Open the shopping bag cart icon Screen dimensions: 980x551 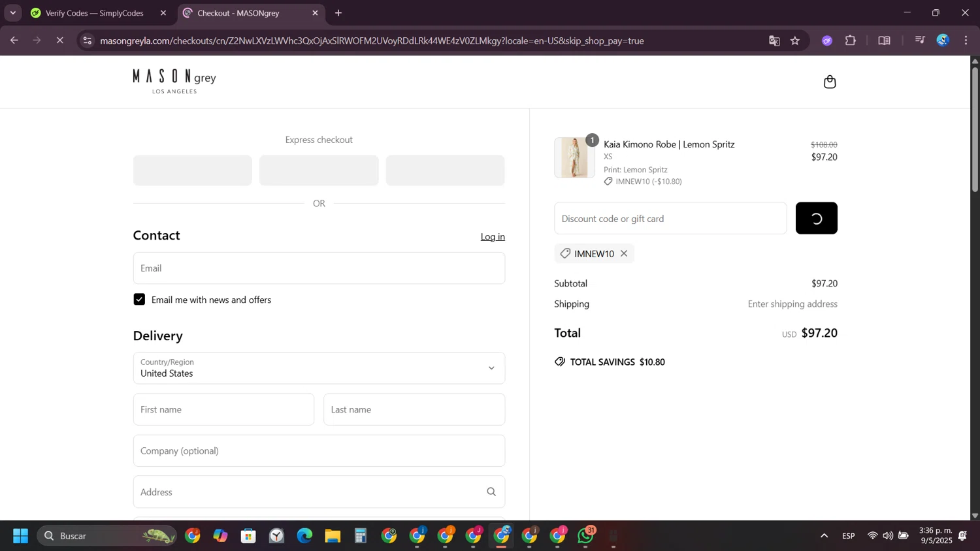pyautogui.click(x=830, y=82)
